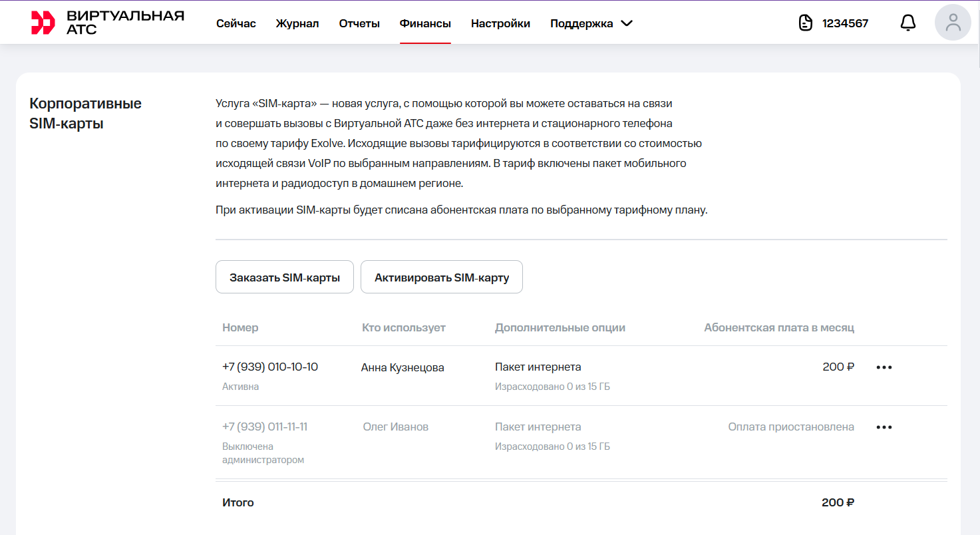Open three-dot menu for Олег Иванов's SIM

(x=884, y=427)
